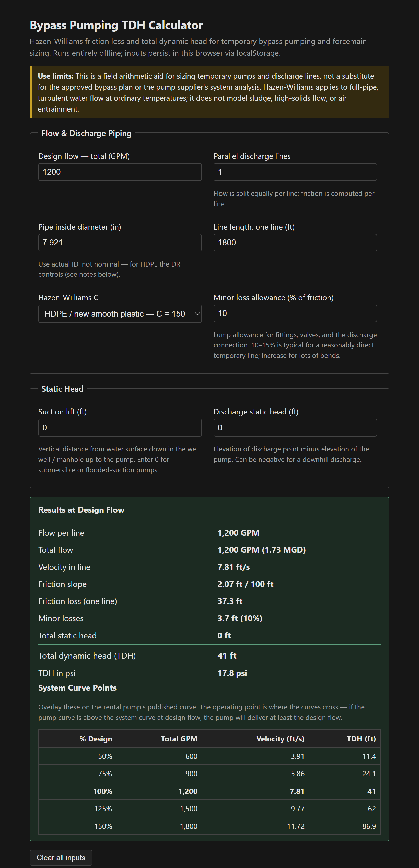419x868 pixels.
Task: Focus the Parallel discharge lines input
Action: (x=295, y=172)
